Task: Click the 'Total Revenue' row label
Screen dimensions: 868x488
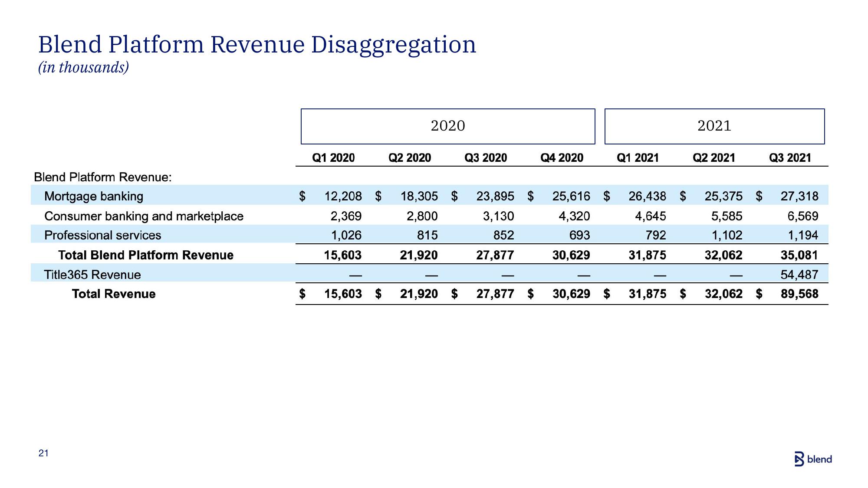Action: tap(114, 294)
